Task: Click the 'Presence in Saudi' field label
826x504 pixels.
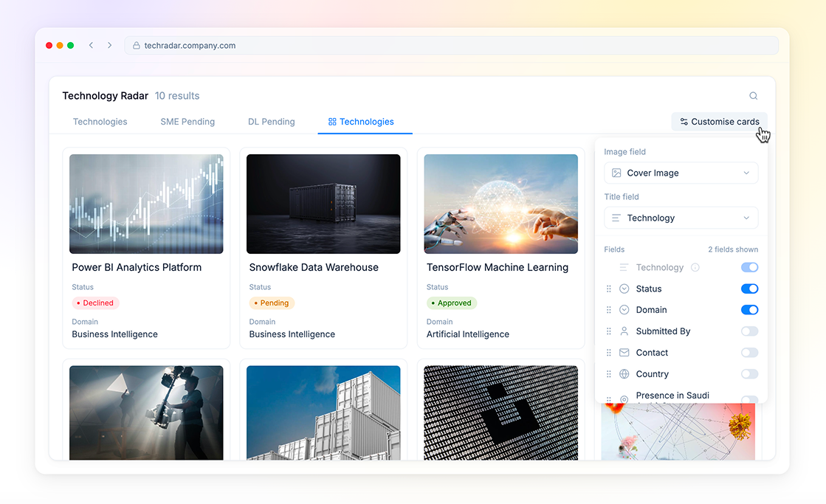Action: (672, 396)
